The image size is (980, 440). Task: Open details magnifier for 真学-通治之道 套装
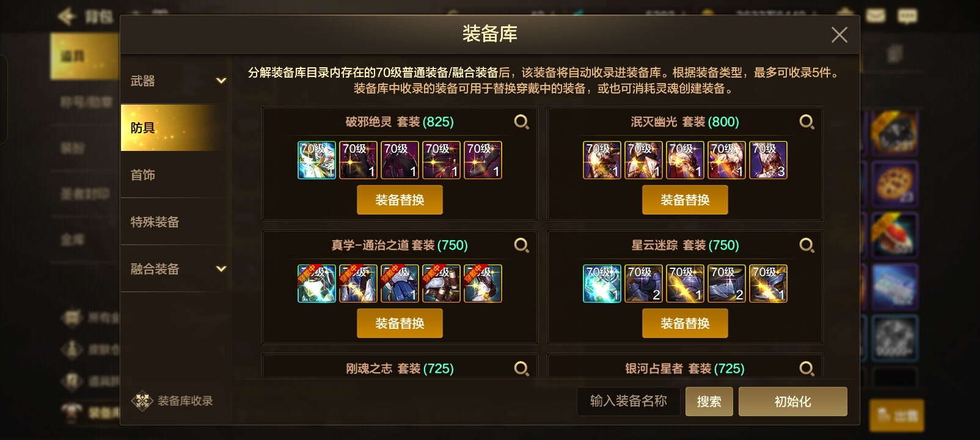(x=521, y=246)
